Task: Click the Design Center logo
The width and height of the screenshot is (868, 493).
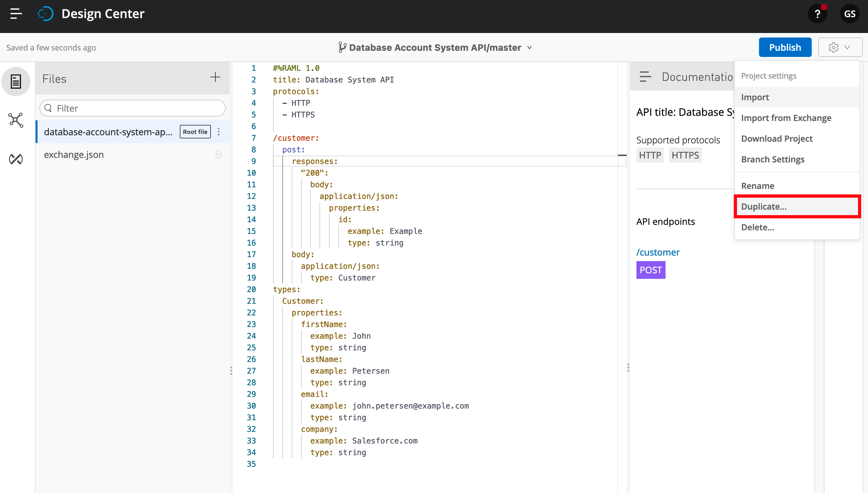Action: click(46, 14)
